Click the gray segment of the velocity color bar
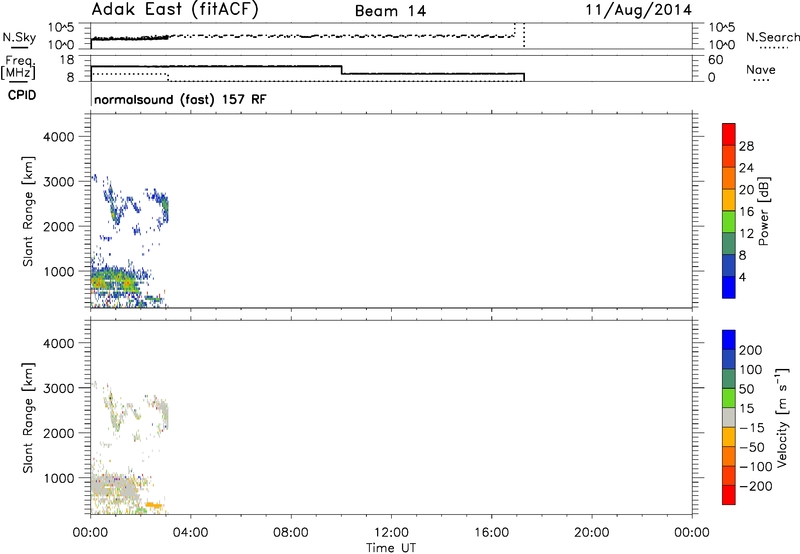The image size is (800, 554). pyautogui.click(x=729, y=417)
